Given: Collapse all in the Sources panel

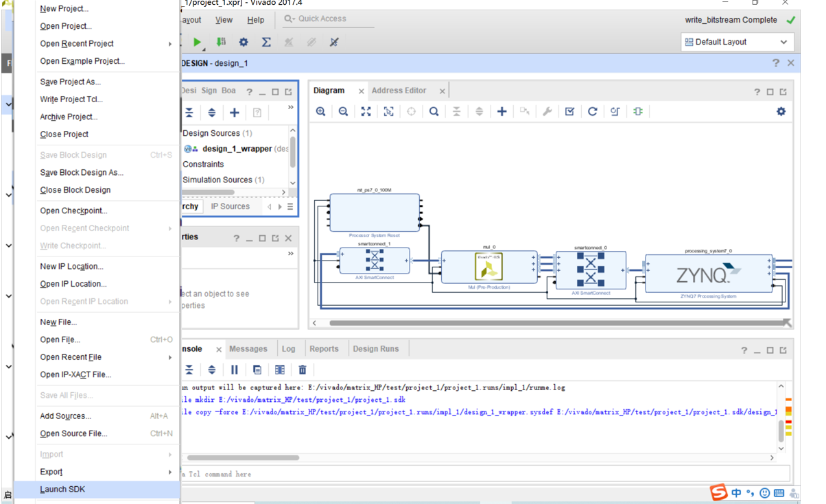Looking at the screenshot, I should click(189, 112).
